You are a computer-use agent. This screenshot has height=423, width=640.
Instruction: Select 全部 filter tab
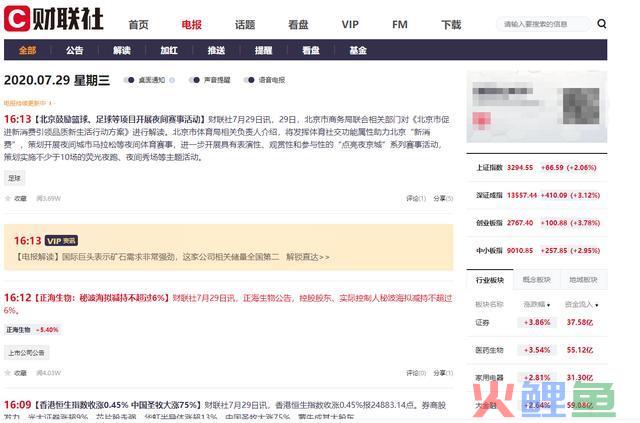pos(27,50)
